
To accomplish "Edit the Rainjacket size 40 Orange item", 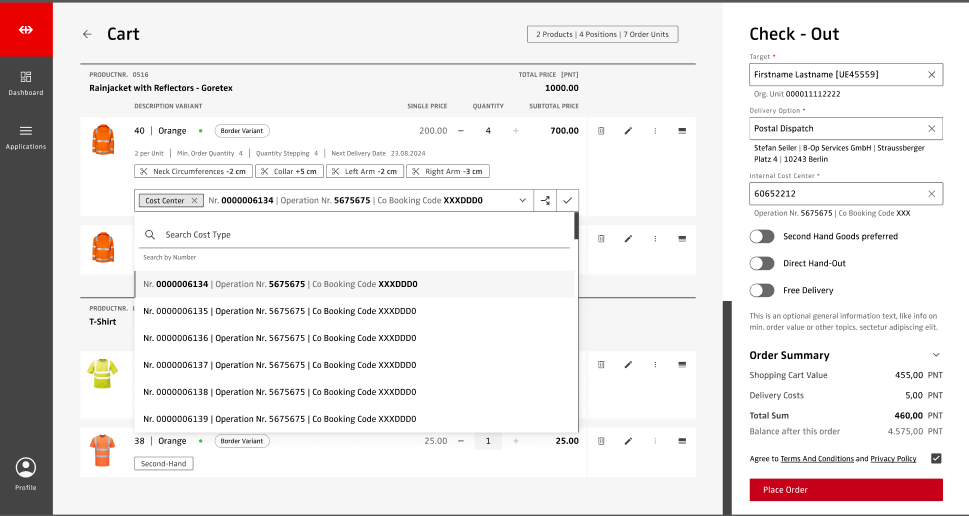I will pos(628,130).
